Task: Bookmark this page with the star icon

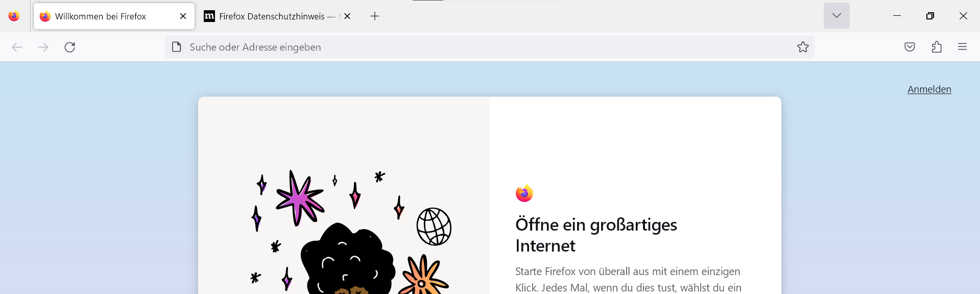Action: tap(803, 47)
